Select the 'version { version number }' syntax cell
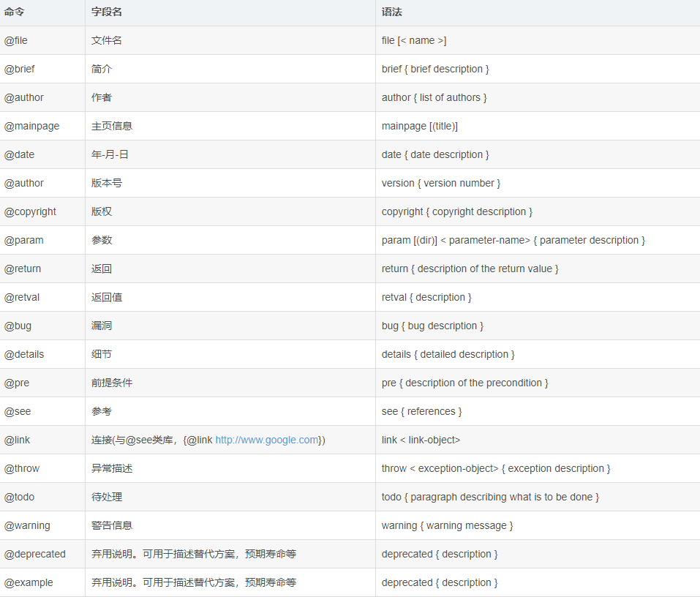 click(441, 183)
